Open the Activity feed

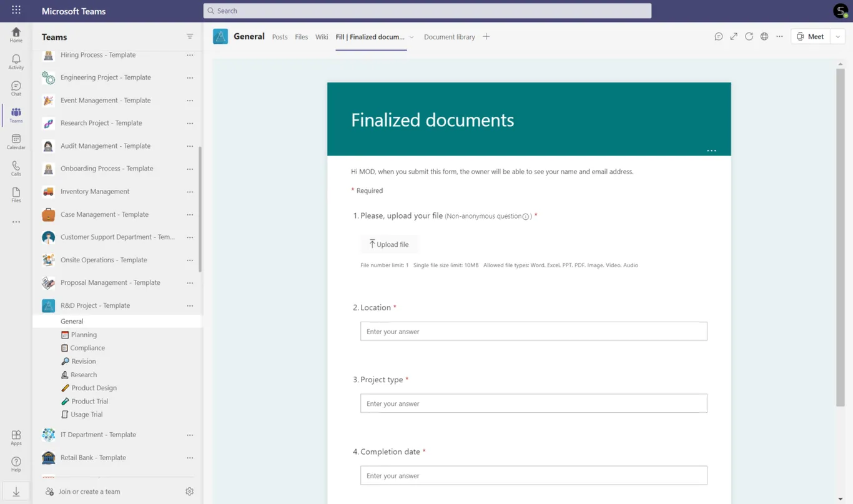point(16,62)
